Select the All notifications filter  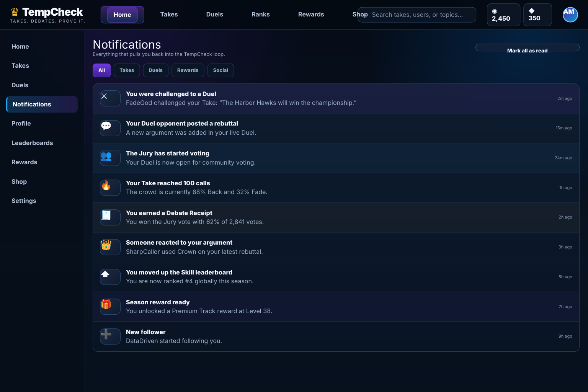(102, 70)
